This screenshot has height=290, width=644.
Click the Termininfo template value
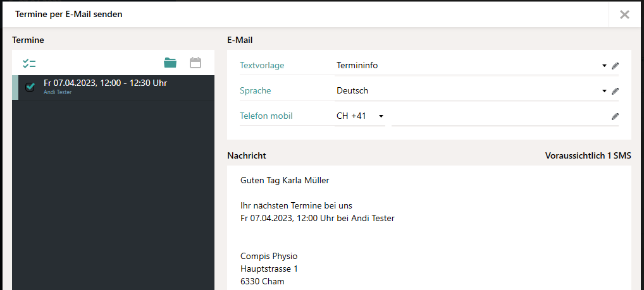(x=357, y=66)
